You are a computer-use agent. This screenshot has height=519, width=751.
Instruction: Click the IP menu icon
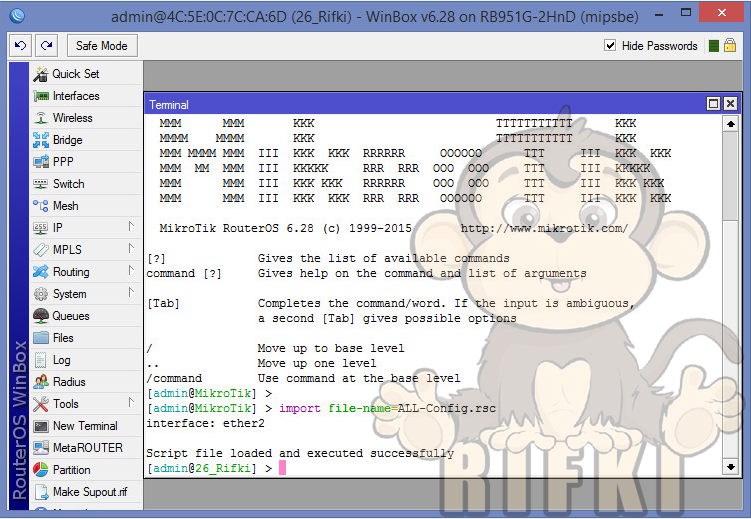click(41, 228)
